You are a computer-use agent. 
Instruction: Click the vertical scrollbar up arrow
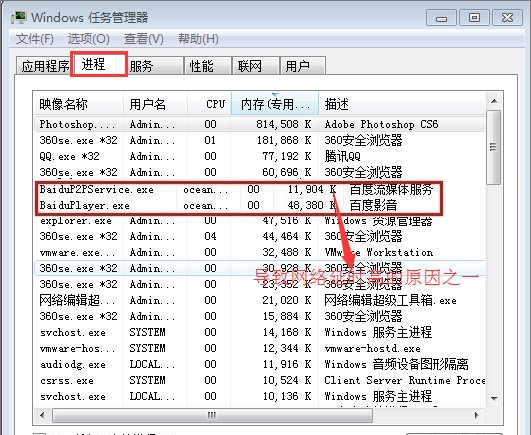pos(494,101)
